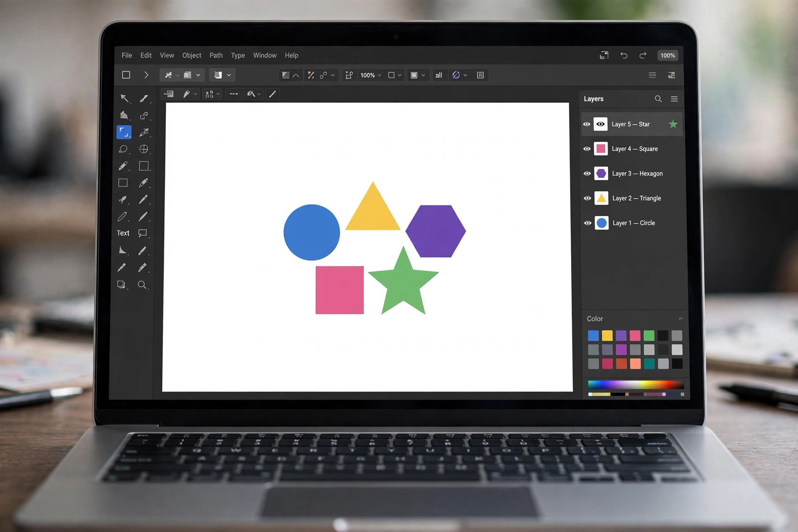Select the Layer 3 — Hexagon row

tap(632, 173)
